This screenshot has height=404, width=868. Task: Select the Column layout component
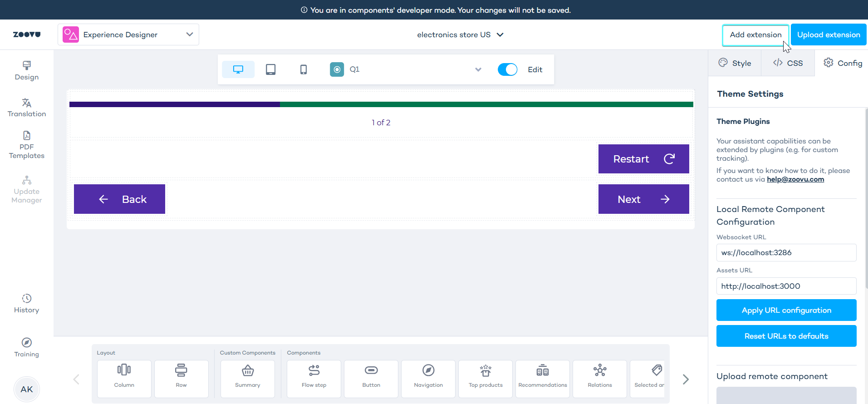pos(124,379)
